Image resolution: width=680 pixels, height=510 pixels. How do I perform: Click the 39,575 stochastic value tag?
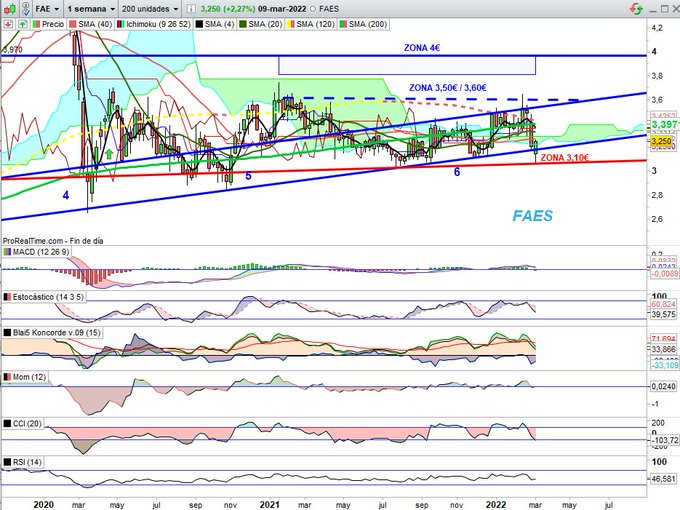coord(664,314)
